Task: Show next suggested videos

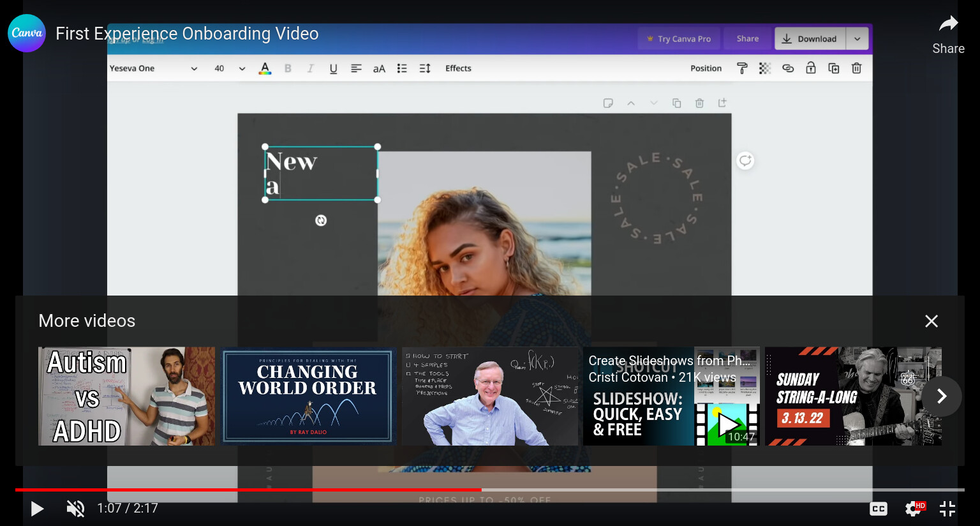Action: pos(942,396)
